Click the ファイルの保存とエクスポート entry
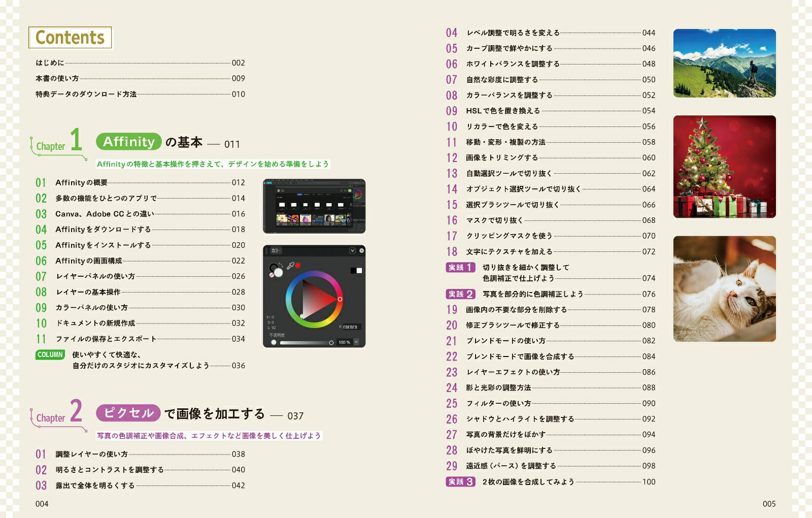 tap(140, 339)
